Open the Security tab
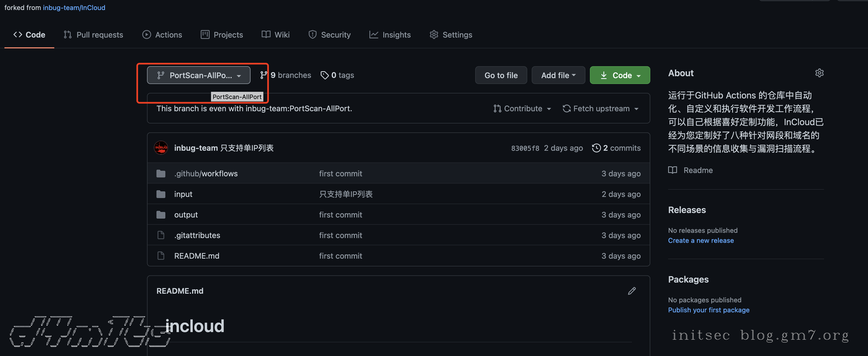The width and height of the screenshot is (868, 356). pos(330,35)
